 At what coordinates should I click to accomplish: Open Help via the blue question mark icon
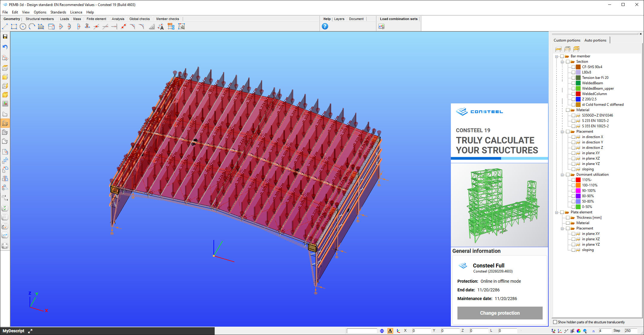click(325, 26)
